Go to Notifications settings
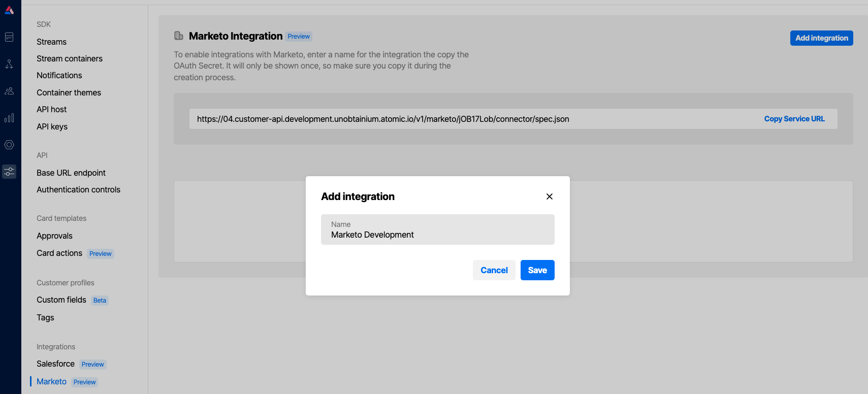Image resolution: width=868 pixels, height=394 pixels. pyautogui.click(x=59, y=75)
